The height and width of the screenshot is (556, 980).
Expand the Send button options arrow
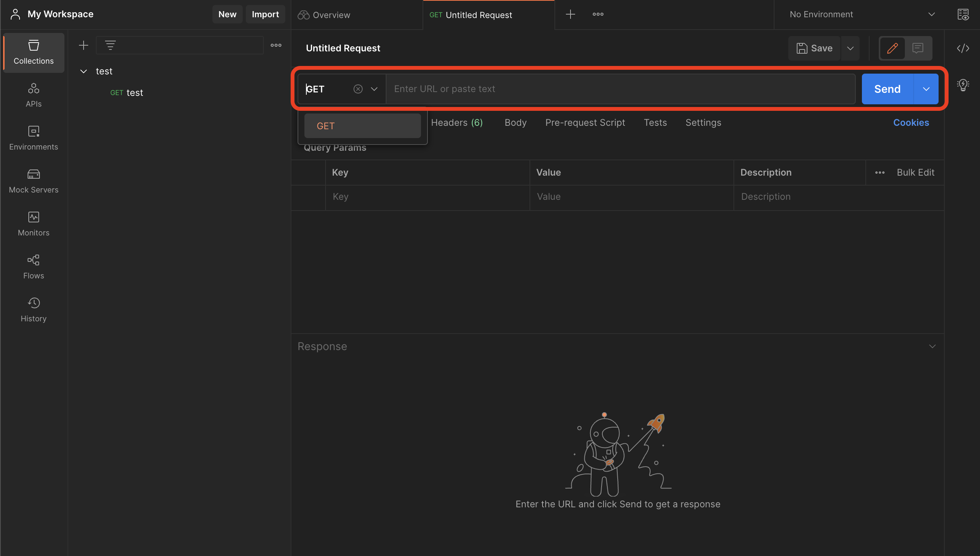click(926, 89)
